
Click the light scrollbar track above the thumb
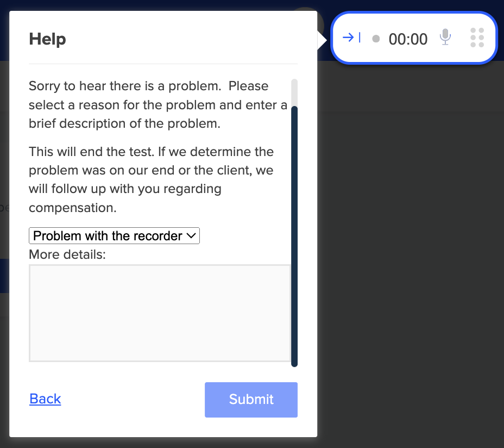coord(294,92)
